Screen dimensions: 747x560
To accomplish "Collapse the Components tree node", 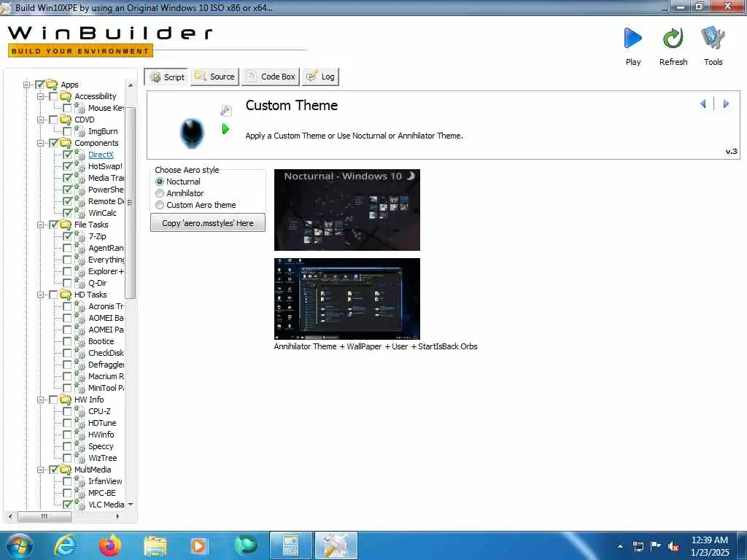I will point(41,143).
